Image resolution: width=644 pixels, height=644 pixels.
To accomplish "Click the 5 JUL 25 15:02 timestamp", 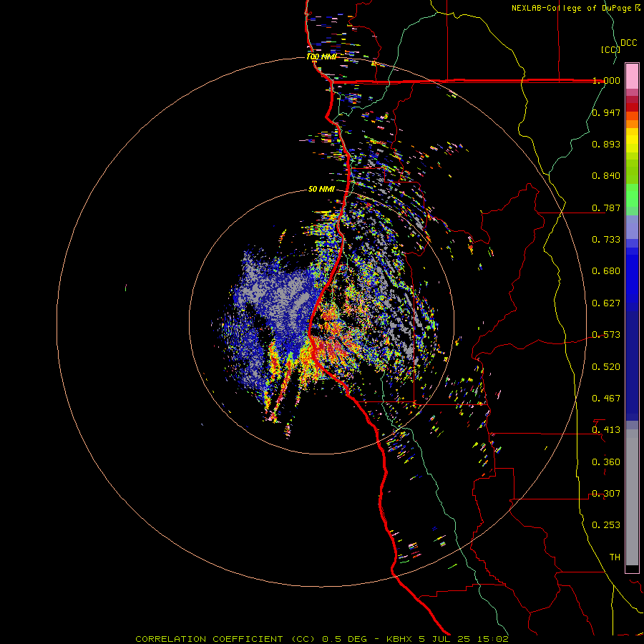I will [x=463, y=639].
